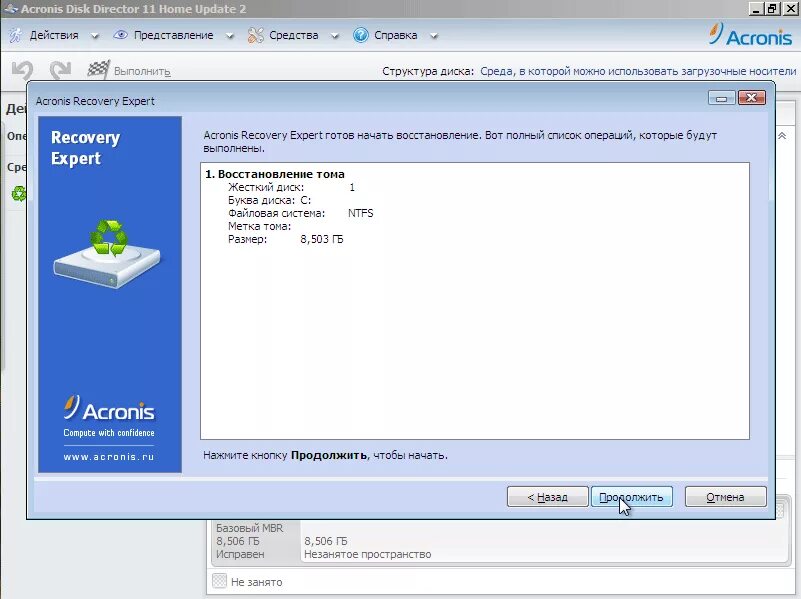Click the checkered flag Выполнить icon

click(99, 69)
